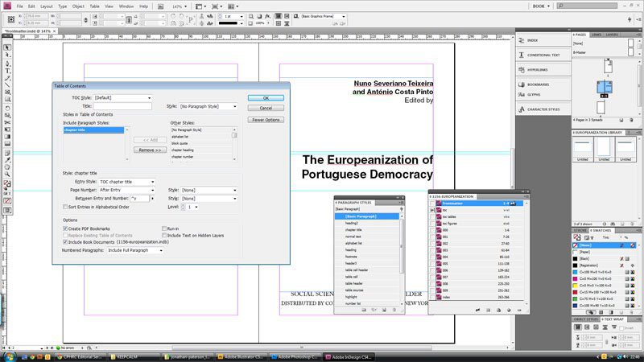Click the Fewer Options button
The image size is (644, 362).
point(266,120)
